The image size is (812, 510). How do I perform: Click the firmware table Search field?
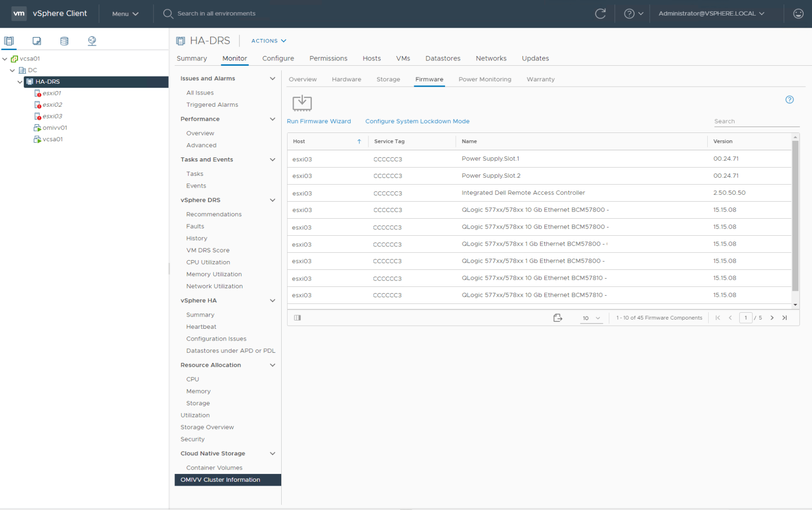[756, 121]
